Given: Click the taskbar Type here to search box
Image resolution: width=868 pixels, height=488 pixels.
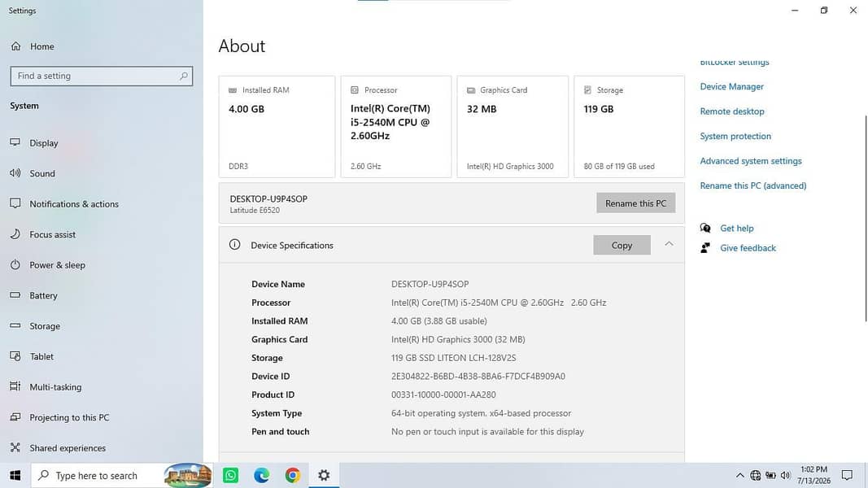Looking at the screenshot, I should pos(122,475).
